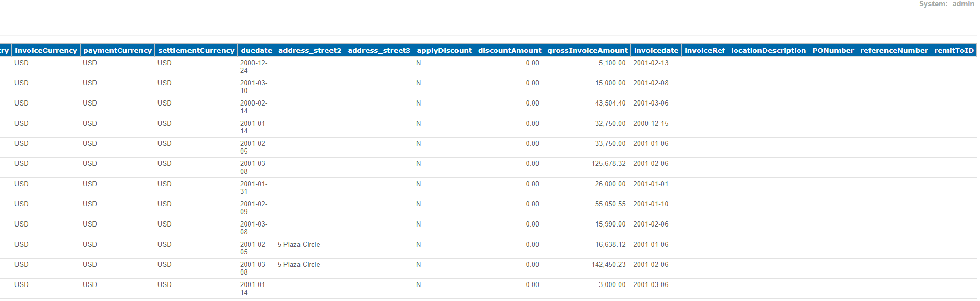Click the duedate column header
The width and height of the screenshot is (980, 301).
256,50
